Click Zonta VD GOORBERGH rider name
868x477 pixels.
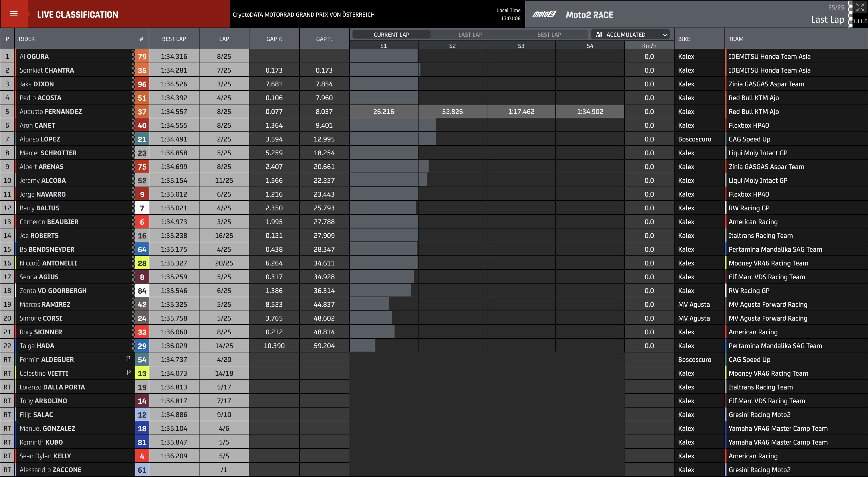point(53,291)
